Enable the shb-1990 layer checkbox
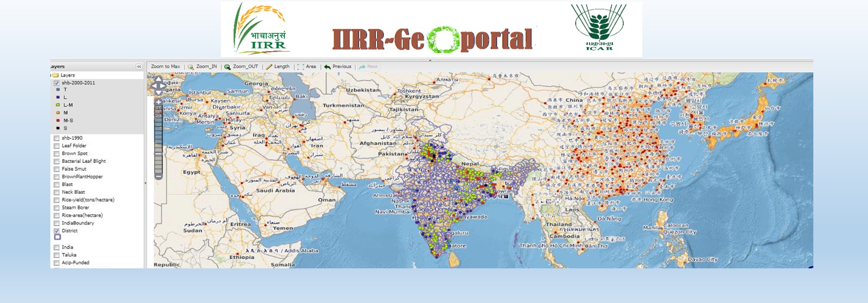This screenshot has height=303, width=868. tap(56, 138)
